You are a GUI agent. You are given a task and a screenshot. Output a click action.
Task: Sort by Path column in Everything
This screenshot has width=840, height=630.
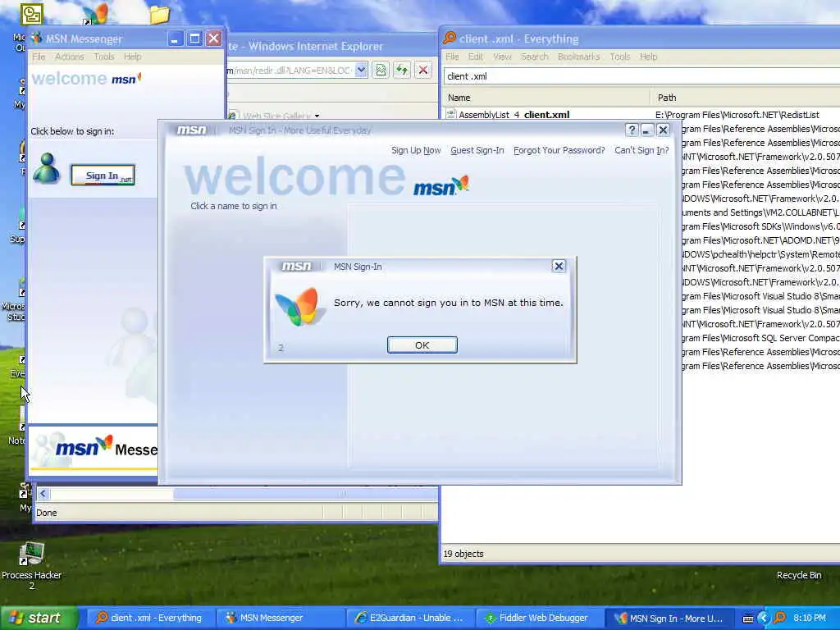point(745,98)
